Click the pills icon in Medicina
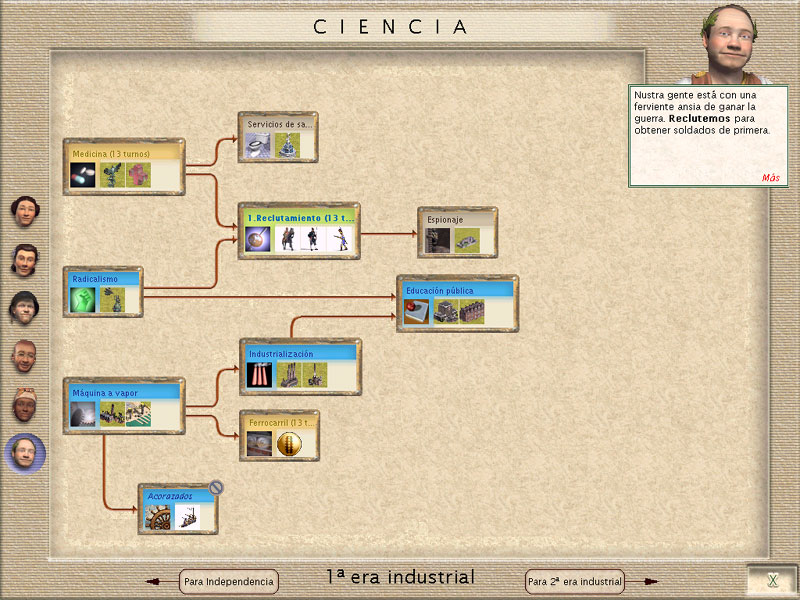Viewport: 800px width, 600px height. pyautogui.click(x=83, y=175)
